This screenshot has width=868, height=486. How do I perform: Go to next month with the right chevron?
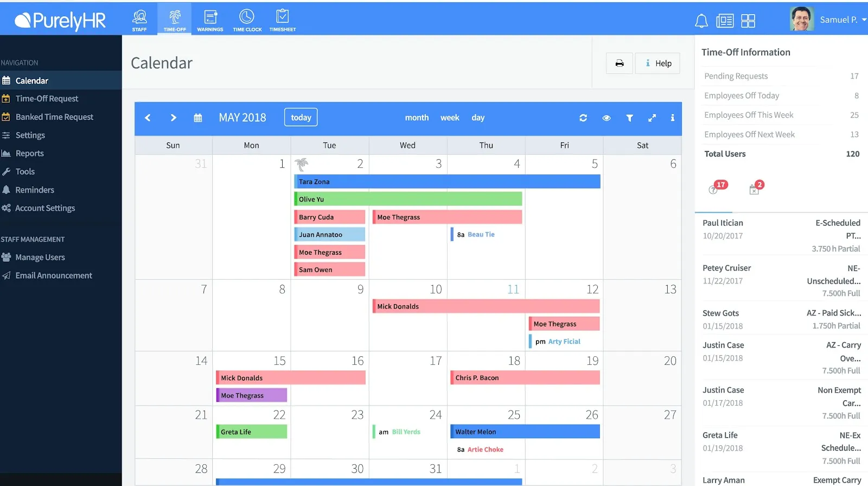point(173,118)
